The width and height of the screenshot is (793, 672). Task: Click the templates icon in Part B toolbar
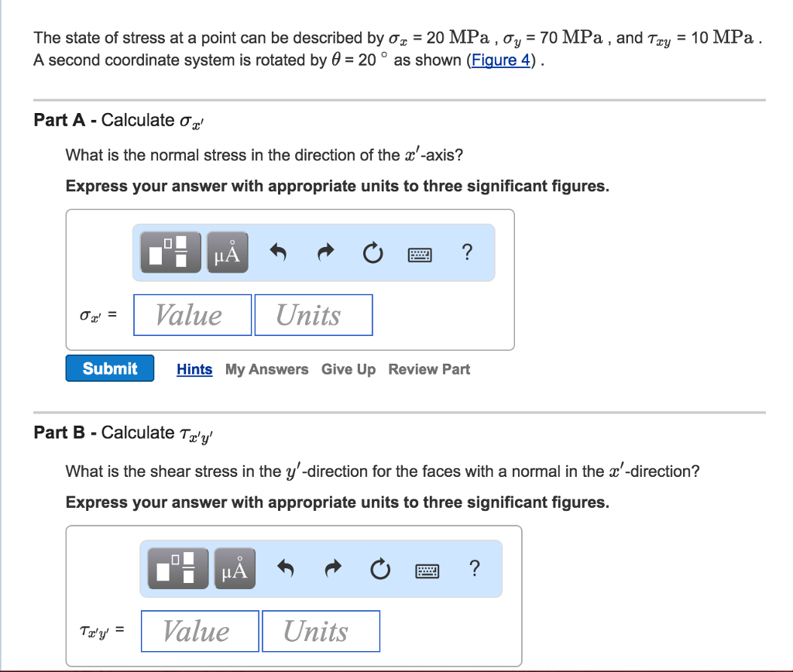tap(177, 570)
